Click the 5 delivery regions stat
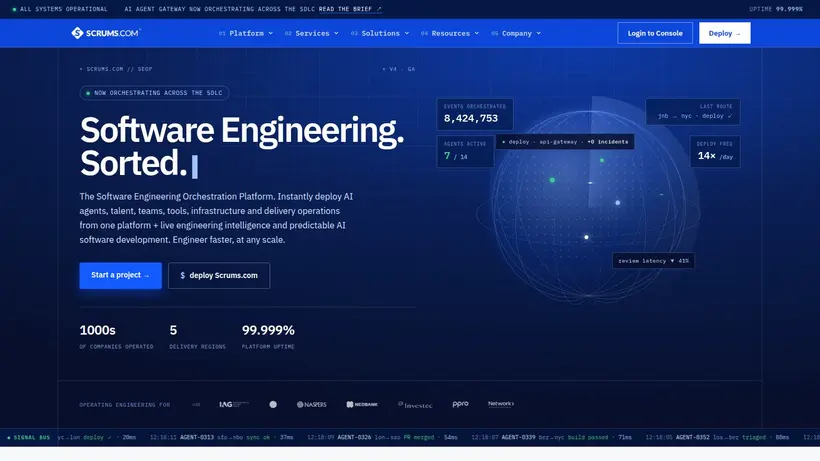 pos(197,337)
